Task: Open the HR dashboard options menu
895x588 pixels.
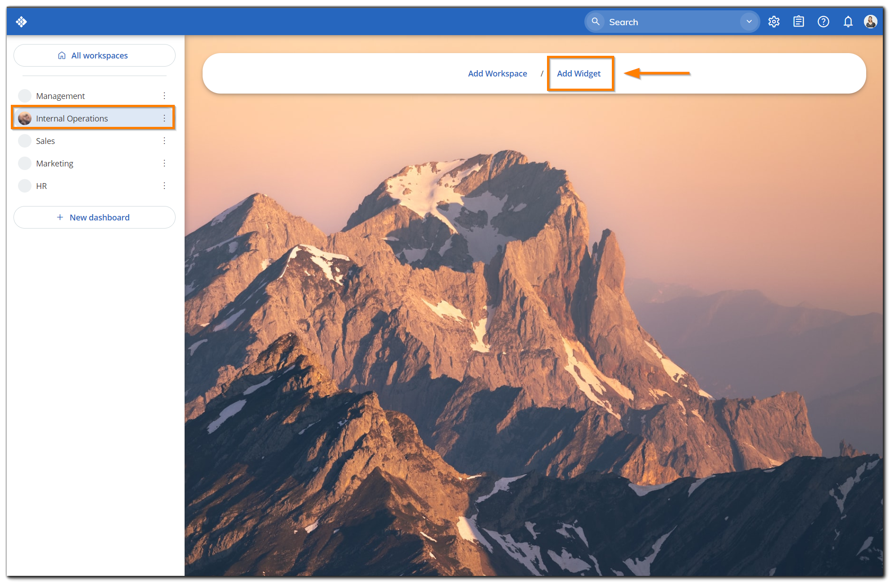Action: [165, 185]
